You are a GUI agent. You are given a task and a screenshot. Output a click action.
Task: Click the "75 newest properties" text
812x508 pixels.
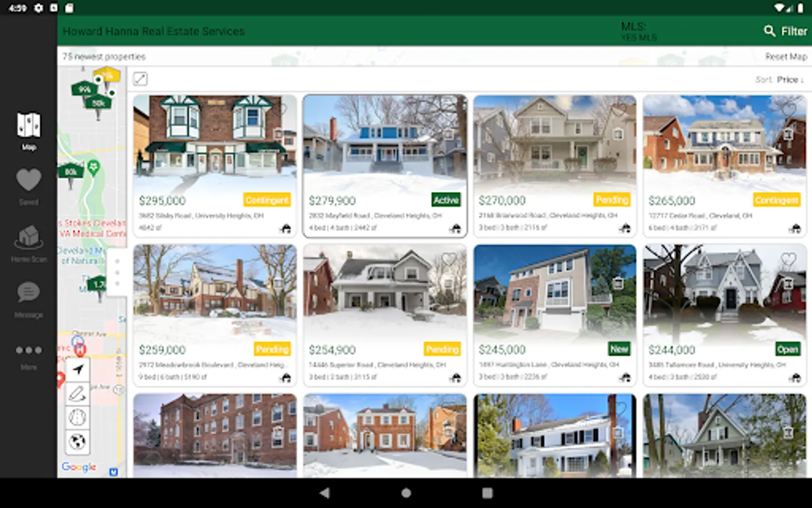[x=104, y=56]
